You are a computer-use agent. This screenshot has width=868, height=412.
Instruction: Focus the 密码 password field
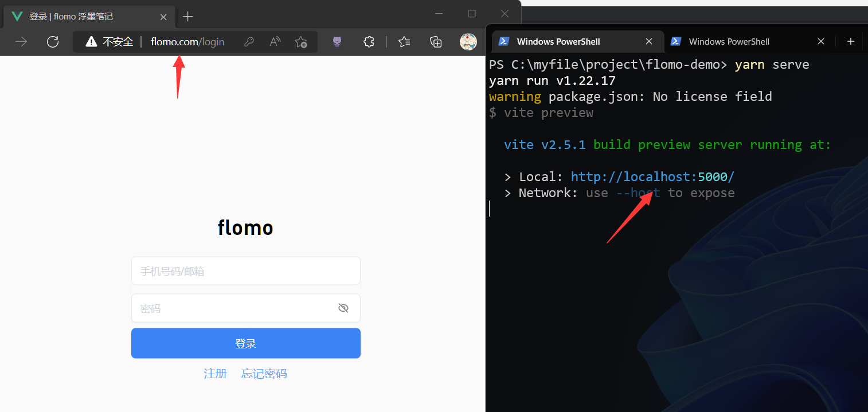click(246, 308)
